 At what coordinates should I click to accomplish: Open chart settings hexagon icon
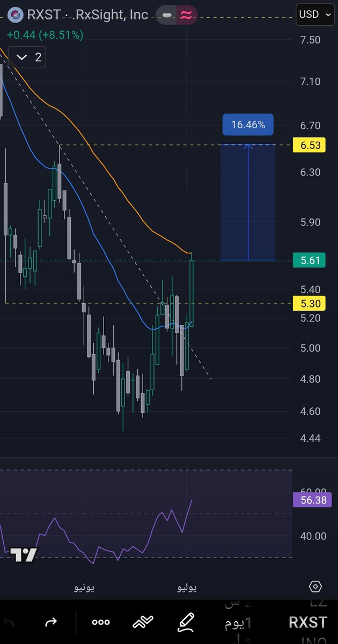click(315, 587)
